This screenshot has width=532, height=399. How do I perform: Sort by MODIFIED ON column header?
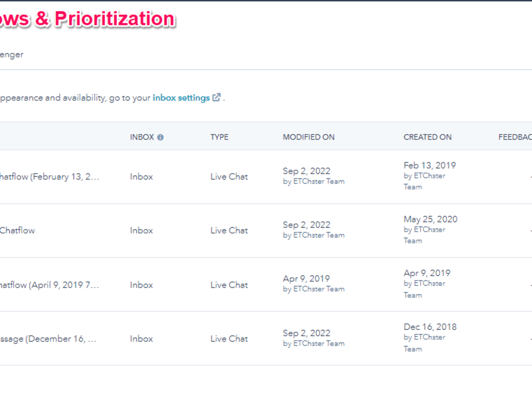(x=309, y=137)
